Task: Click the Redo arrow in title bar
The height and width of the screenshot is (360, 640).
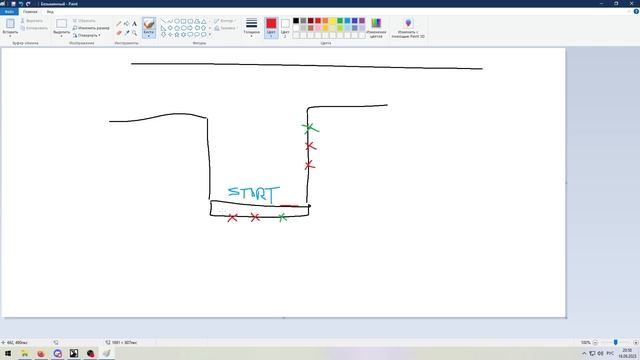Action: [28, 4]
